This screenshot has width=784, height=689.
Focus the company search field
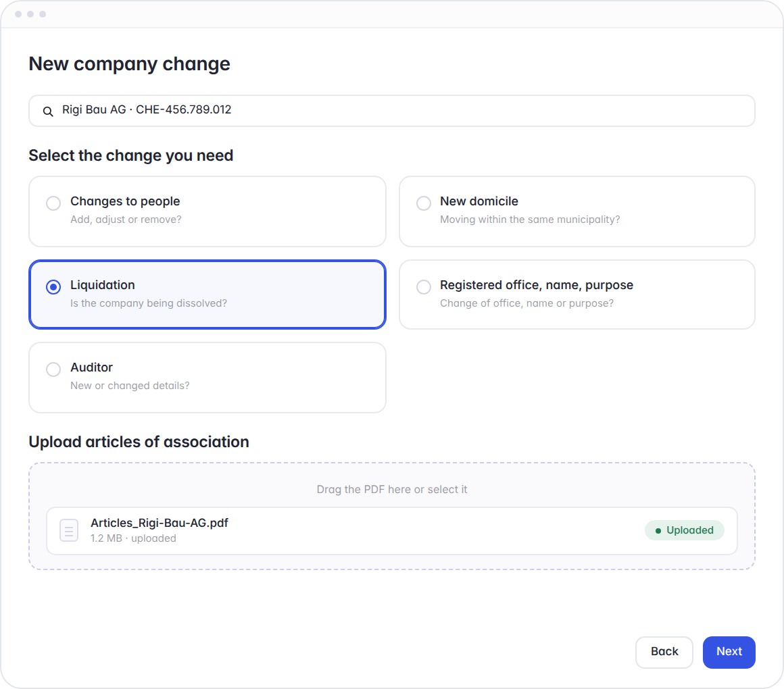(x=391, y=110)
